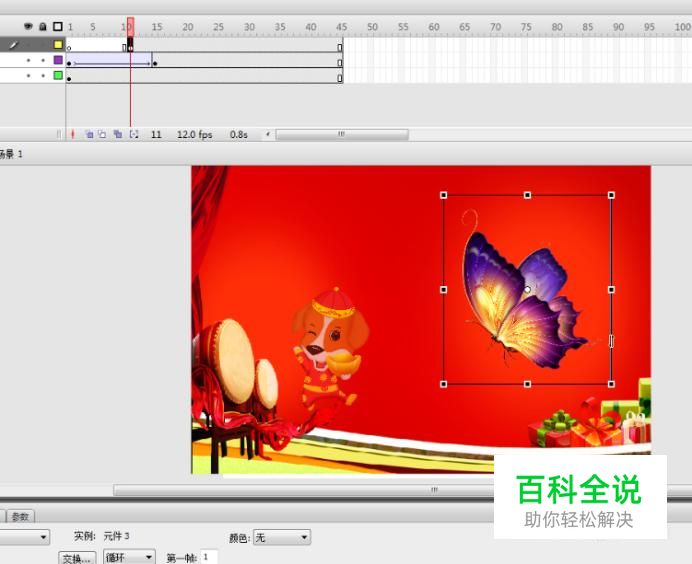
Task: Click the padlock icon above the layers
Action: pos(43,26)
